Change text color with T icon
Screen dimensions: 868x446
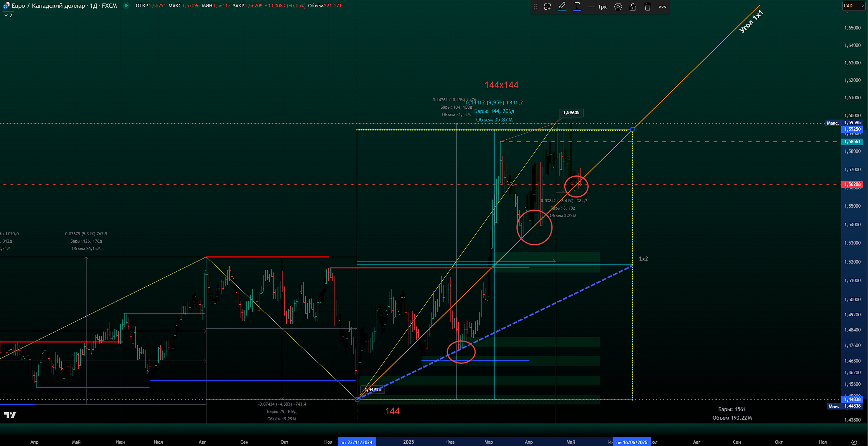point(577,6)
